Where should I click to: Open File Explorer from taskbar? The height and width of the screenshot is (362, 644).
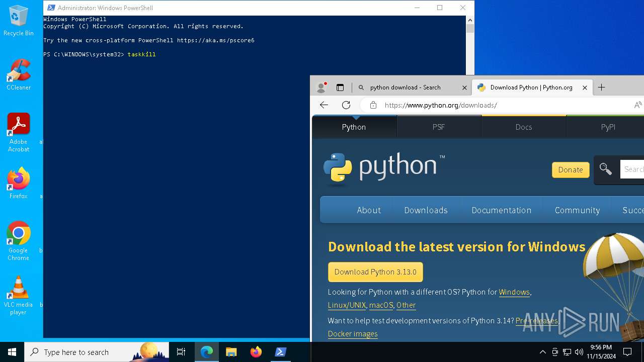click(231, 352)
